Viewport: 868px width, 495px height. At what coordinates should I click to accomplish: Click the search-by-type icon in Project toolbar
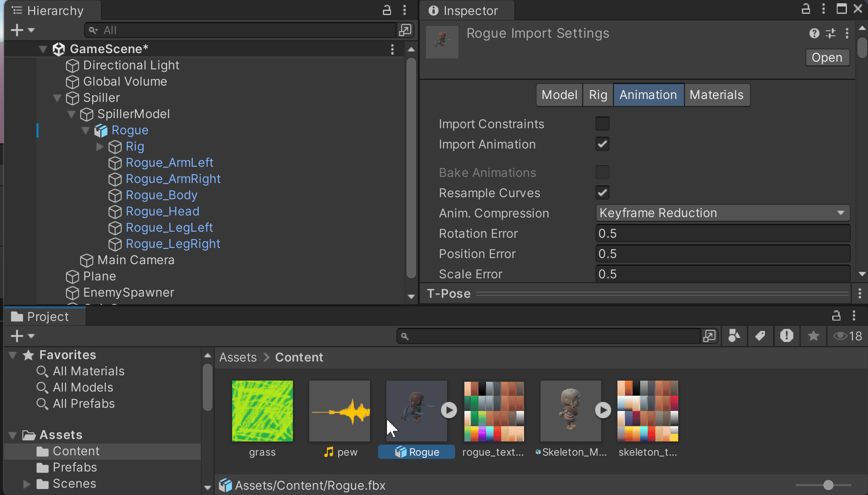point(734,336)
